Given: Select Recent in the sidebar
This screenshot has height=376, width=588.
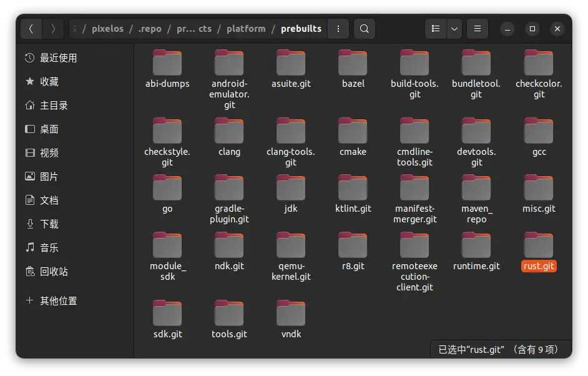Looking at the screenshot, I should (58, 58).
